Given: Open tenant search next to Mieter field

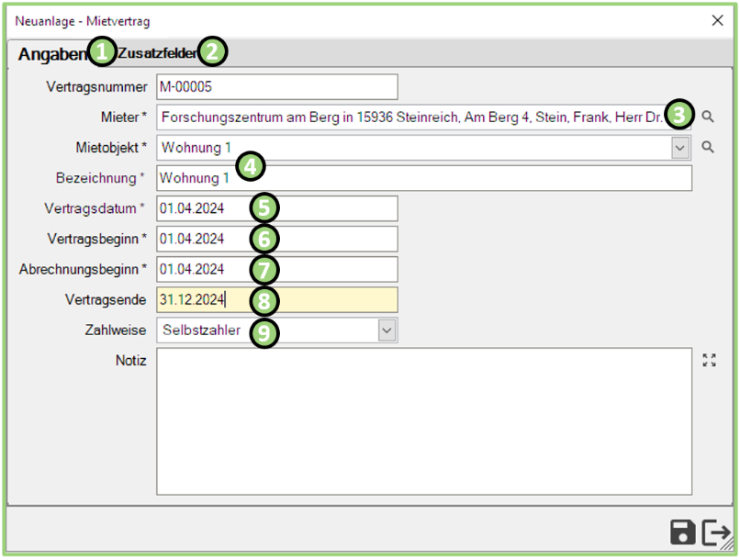Looking at the screenshot, I should coord(708,117).
